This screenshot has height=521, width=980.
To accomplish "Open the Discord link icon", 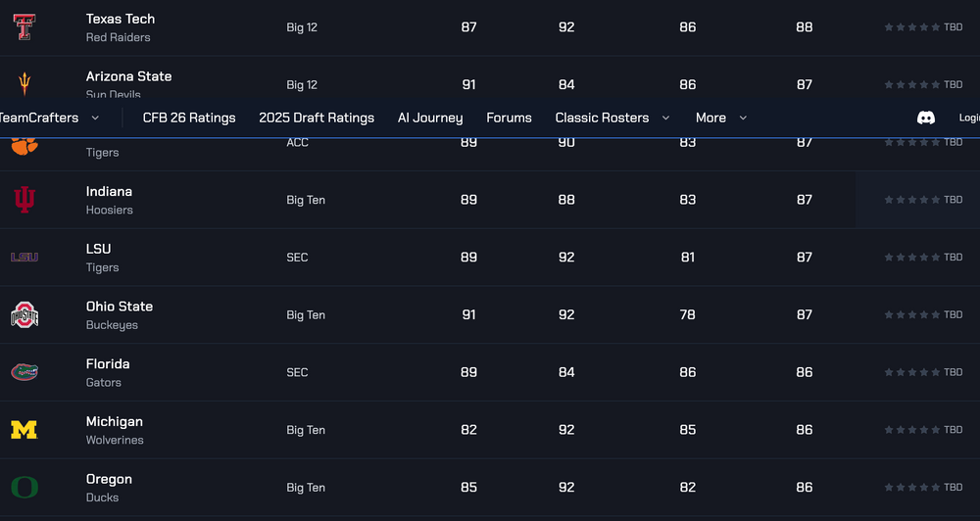I will coord(925,118).
